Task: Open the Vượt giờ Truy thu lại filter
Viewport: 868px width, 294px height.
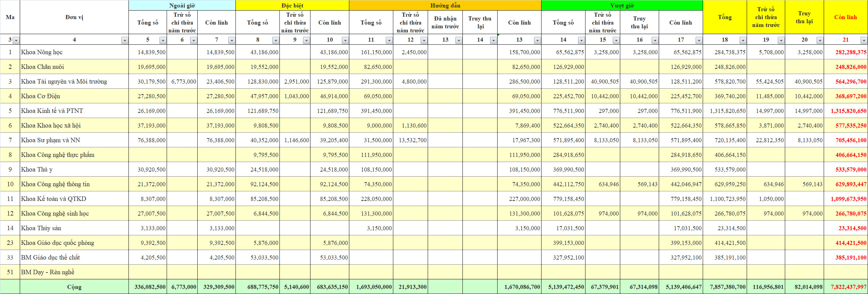Action: (655, 40)
